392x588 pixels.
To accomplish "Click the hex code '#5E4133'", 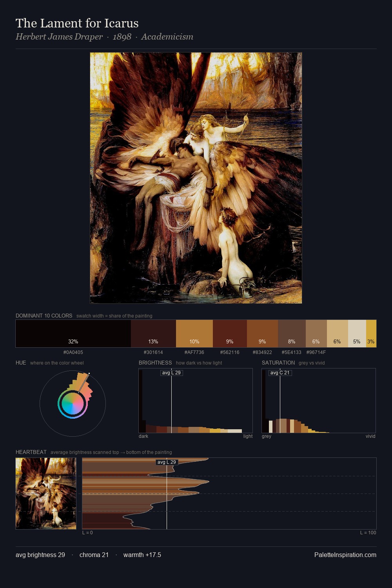I will pos(292,352).
